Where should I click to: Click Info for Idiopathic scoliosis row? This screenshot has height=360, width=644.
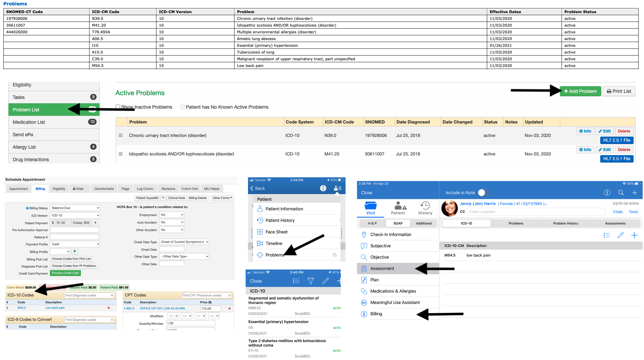tap(585, 150)
